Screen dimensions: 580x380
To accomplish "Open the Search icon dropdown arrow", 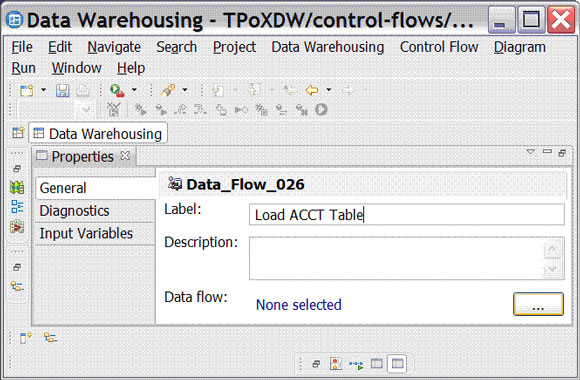I will click(x=185, y=90).
